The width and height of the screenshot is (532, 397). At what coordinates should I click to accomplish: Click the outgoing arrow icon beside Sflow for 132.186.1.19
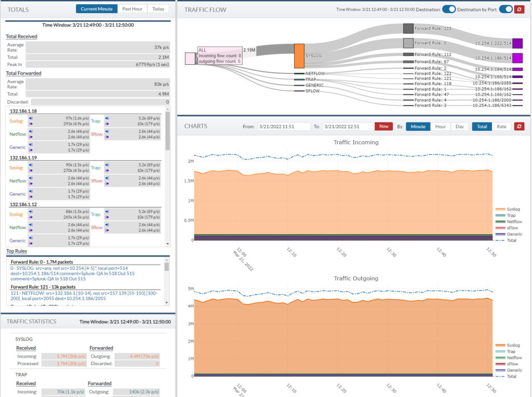click(x=108, y=183)
